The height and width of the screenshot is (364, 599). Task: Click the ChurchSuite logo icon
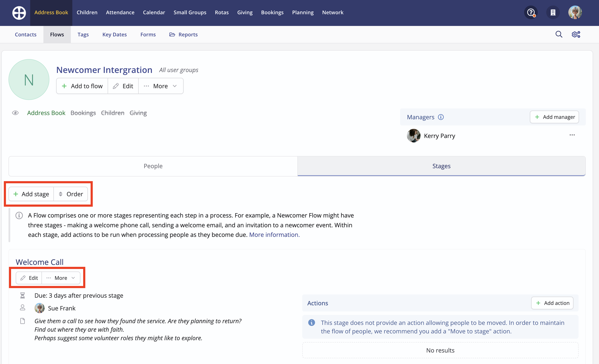(x=19, y=13)
